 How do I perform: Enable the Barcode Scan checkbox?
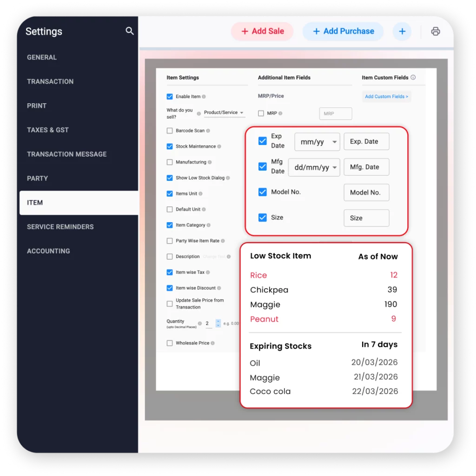[169, 131]
